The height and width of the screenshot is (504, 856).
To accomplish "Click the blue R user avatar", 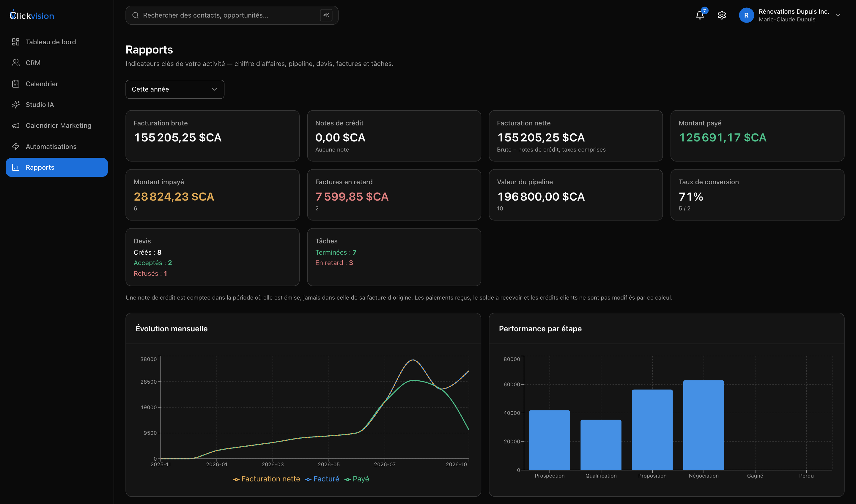I will pos(746,15).
